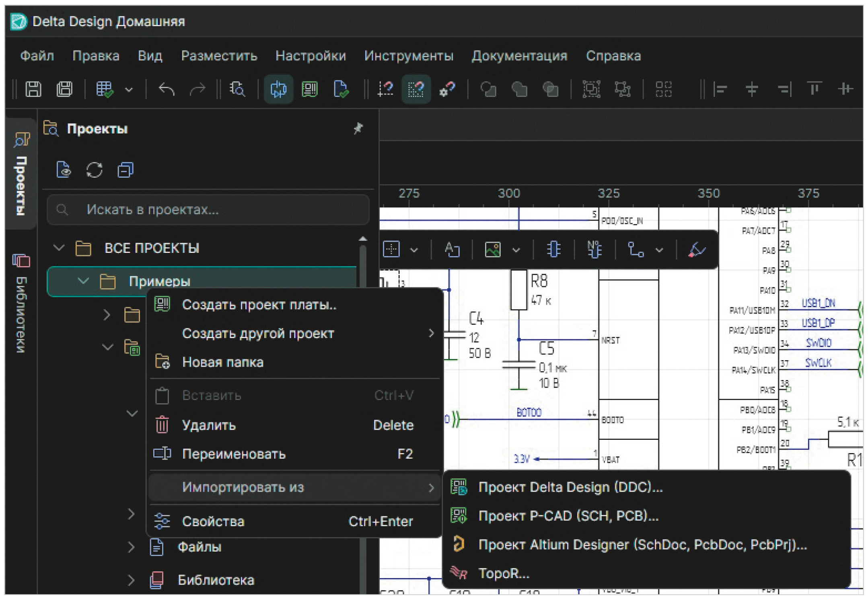Image resolution: width=868 pixels, height=597 pixels.
Task: Click the Undo arrow icon
Action: click(x=166, y=89)
